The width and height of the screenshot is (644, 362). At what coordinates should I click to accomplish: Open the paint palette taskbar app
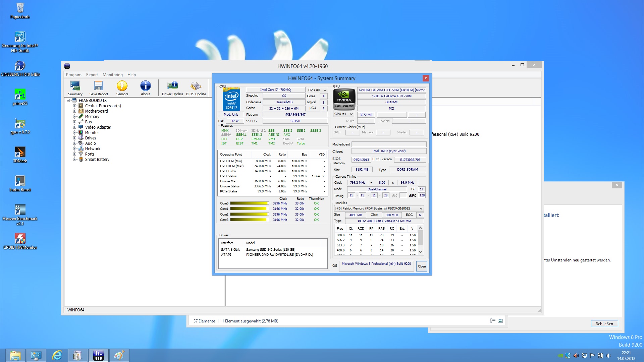[x=119, y=355]
